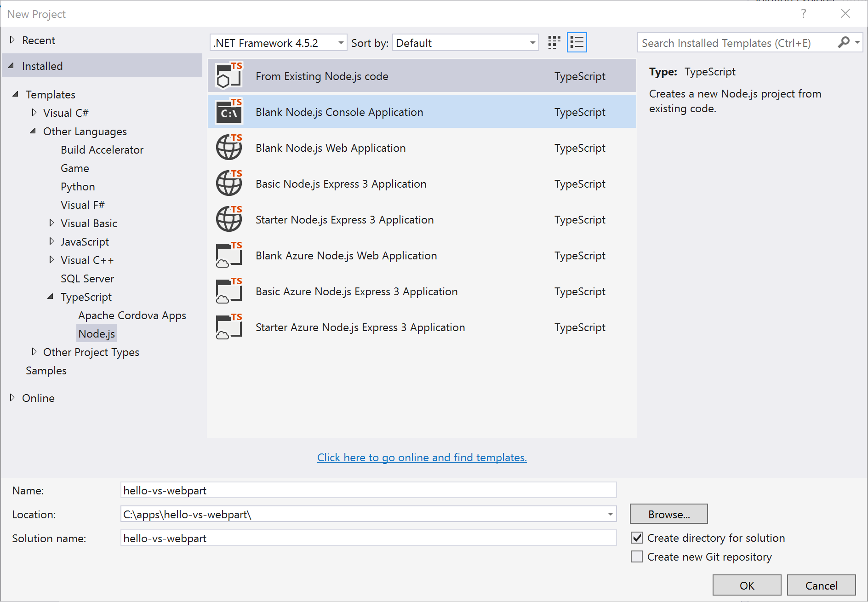
Task: Select the Game template category
Action: point(75,168)
